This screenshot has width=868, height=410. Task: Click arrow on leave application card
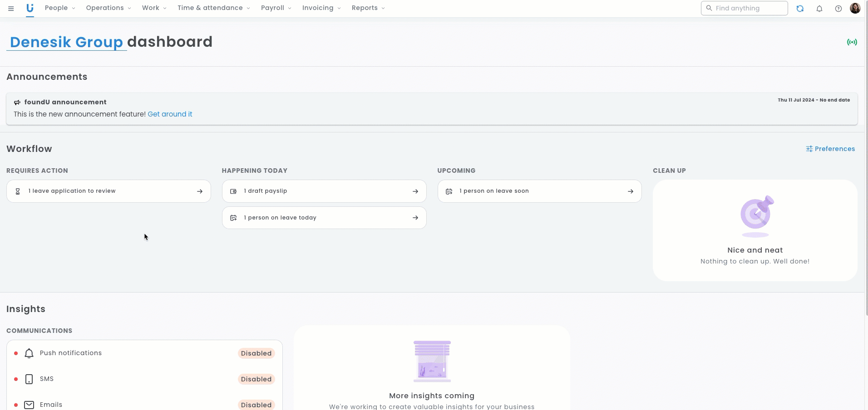200,191
